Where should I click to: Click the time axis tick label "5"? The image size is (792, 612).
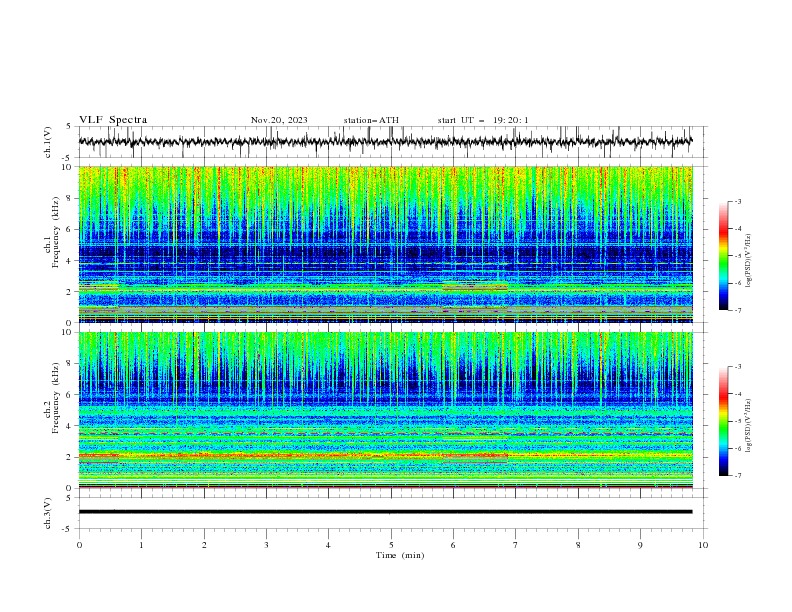coord(391,545)
